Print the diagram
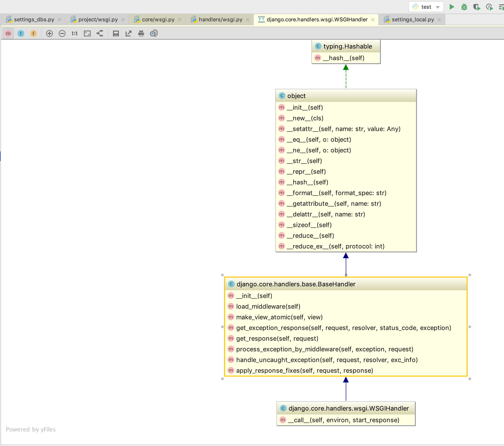 tap(141, 33)
